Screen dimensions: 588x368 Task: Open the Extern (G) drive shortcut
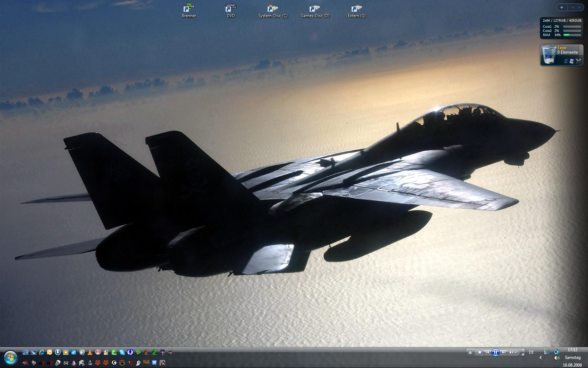point(356,11)
